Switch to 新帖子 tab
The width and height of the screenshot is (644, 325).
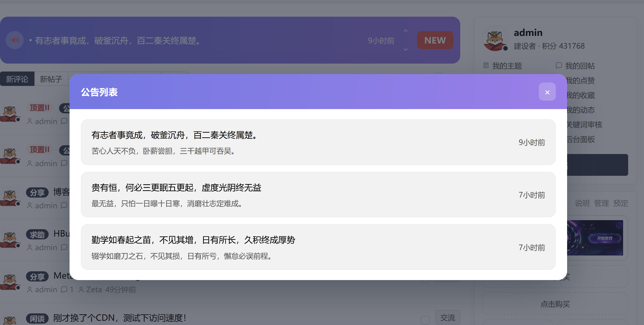click(51, 79)
